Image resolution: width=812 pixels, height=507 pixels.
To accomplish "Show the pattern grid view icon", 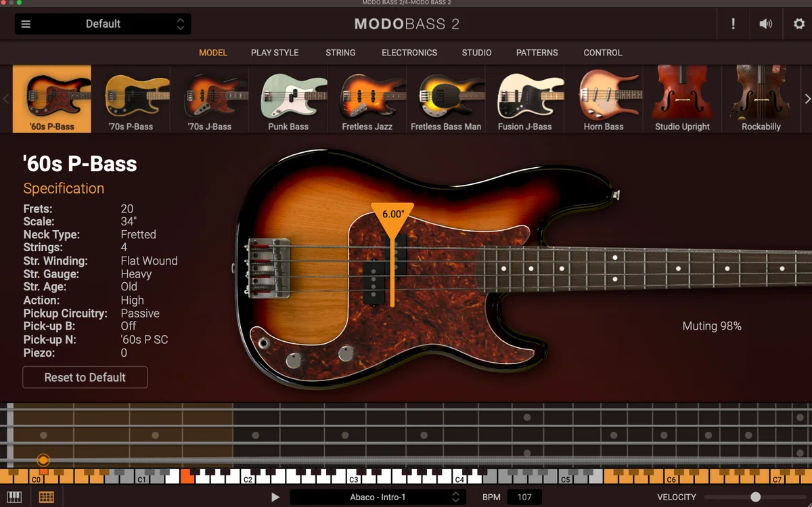I will coord(46,498).
